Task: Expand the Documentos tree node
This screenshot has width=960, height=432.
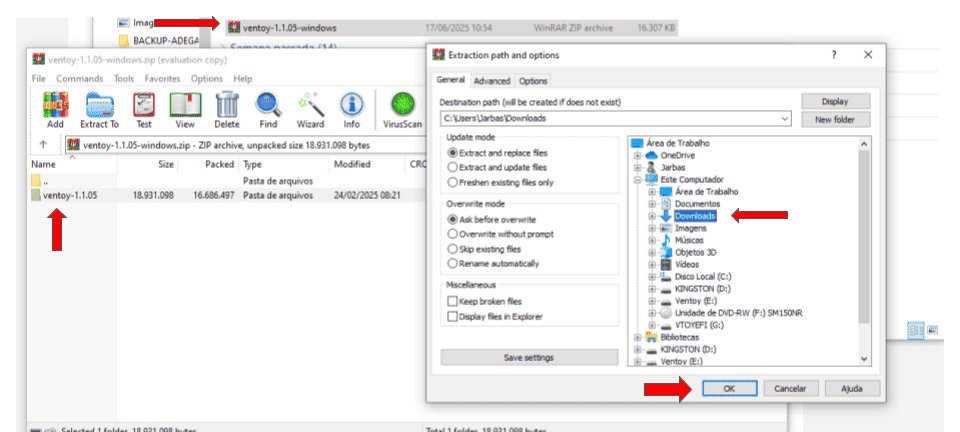Action: click(x=653, y=204)
